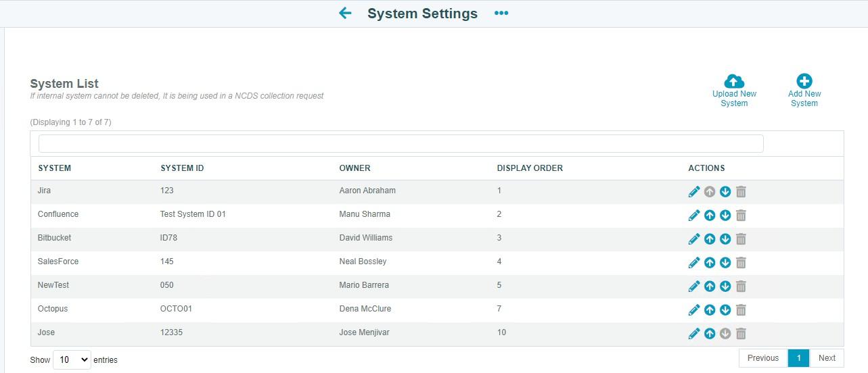
Task: Move Confluence up in display order
Action: pyautogui.click(x=710, y=216)
